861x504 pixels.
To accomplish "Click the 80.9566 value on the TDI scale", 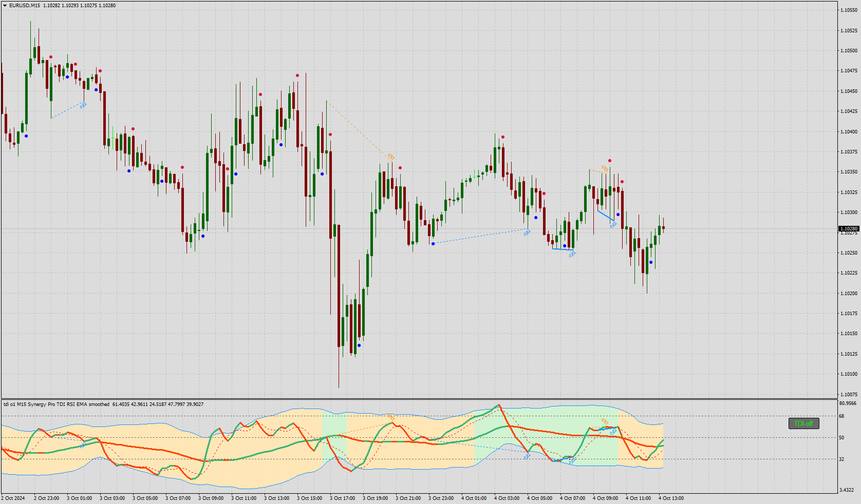I will click(x=848, y=403).
